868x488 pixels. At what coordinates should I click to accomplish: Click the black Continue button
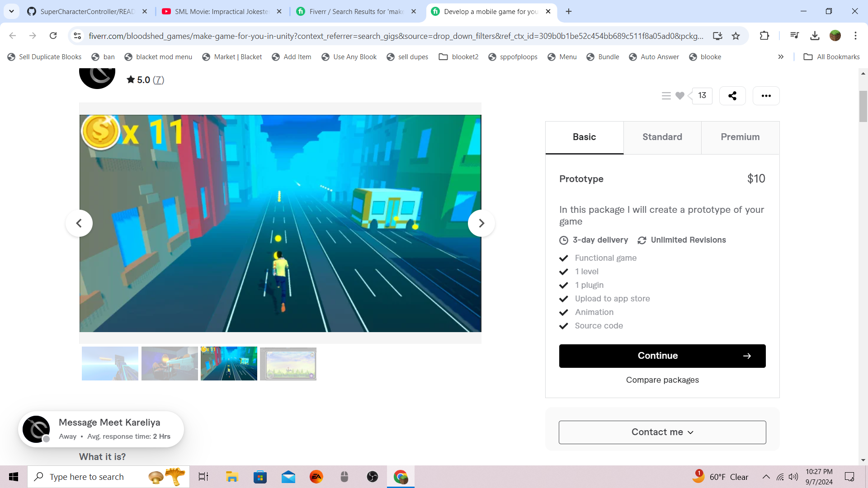(x=662, y=356)
